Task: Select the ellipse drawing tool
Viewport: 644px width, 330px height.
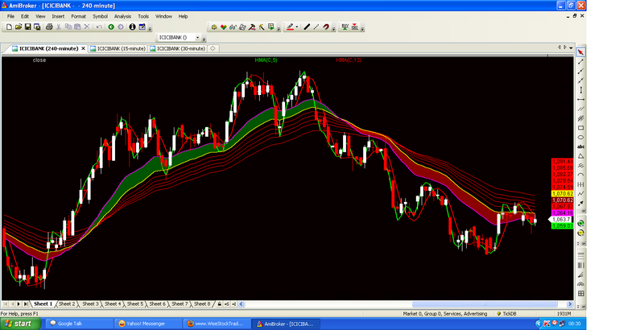Action: [x=580, y=137]
